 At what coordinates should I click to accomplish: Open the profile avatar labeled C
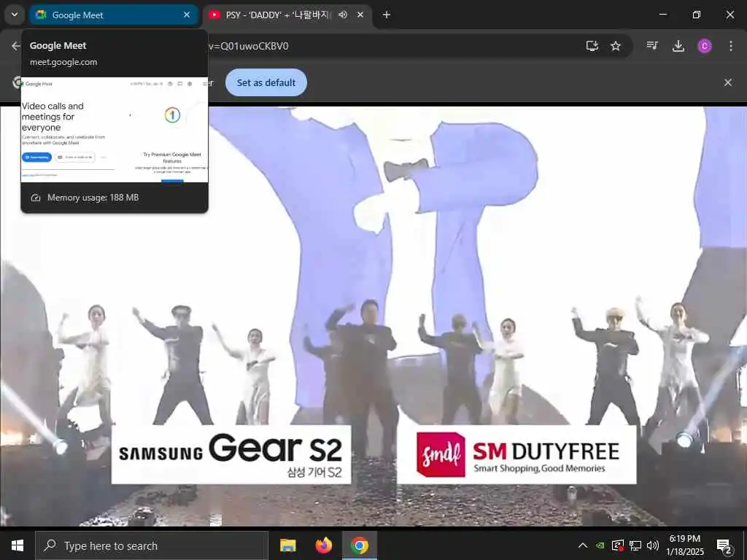click(705, 46)
